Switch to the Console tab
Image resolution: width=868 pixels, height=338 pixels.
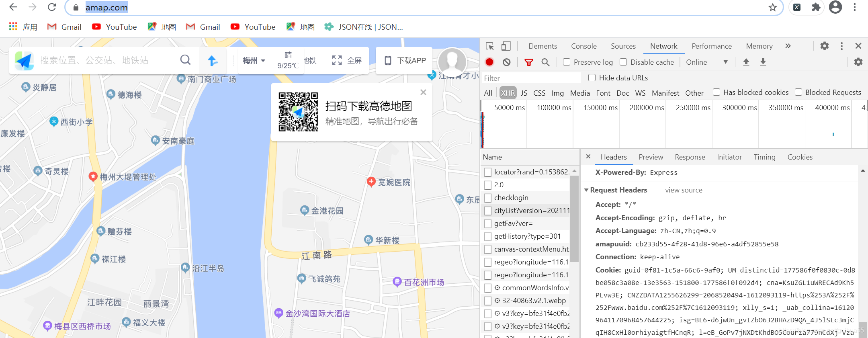coord(584,46)
